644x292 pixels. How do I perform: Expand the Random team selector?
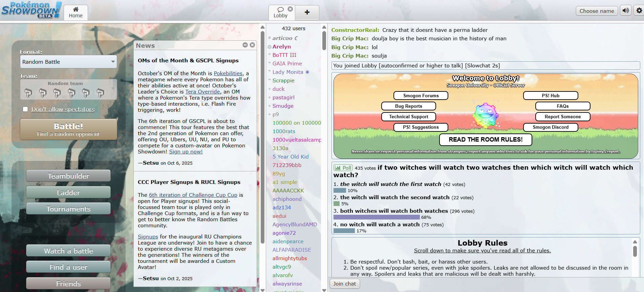pos(68,89)
